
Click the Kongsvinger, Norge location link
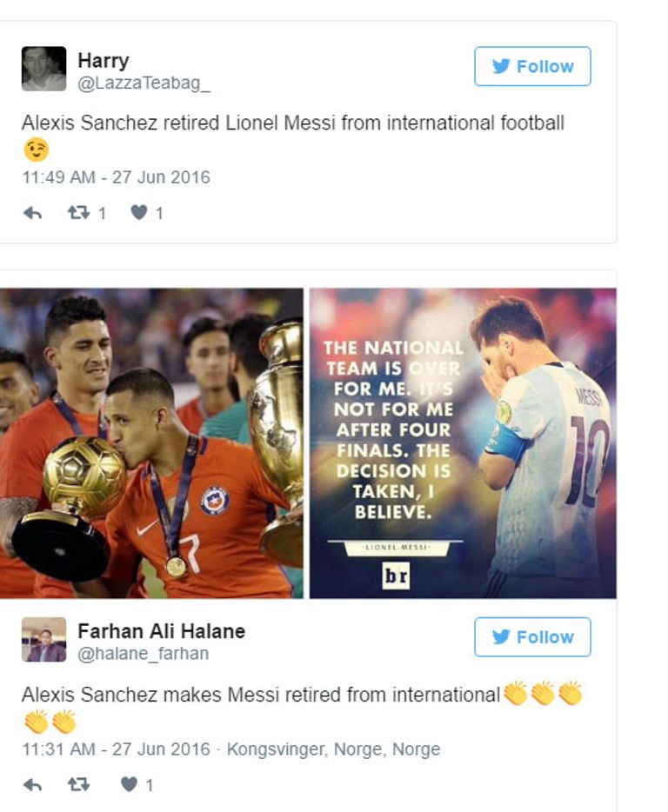(333, 749)
